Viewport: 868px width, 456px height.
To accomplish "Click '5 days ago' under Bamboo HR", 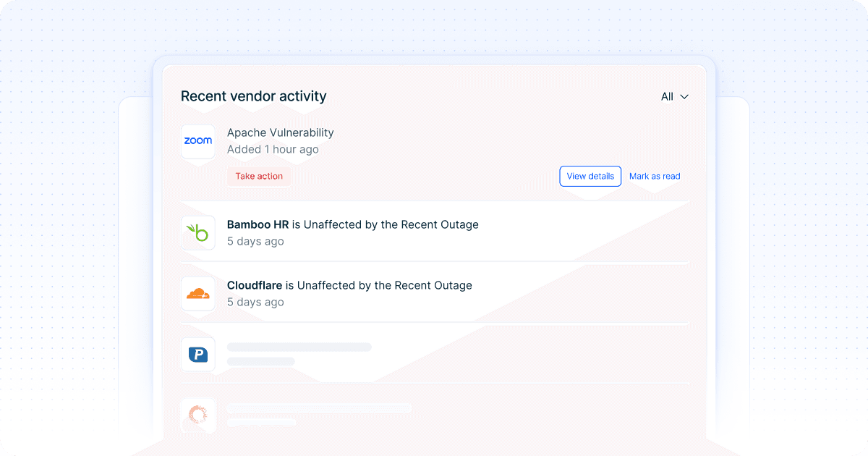I will pyautogui.click(x=255, y=241).
